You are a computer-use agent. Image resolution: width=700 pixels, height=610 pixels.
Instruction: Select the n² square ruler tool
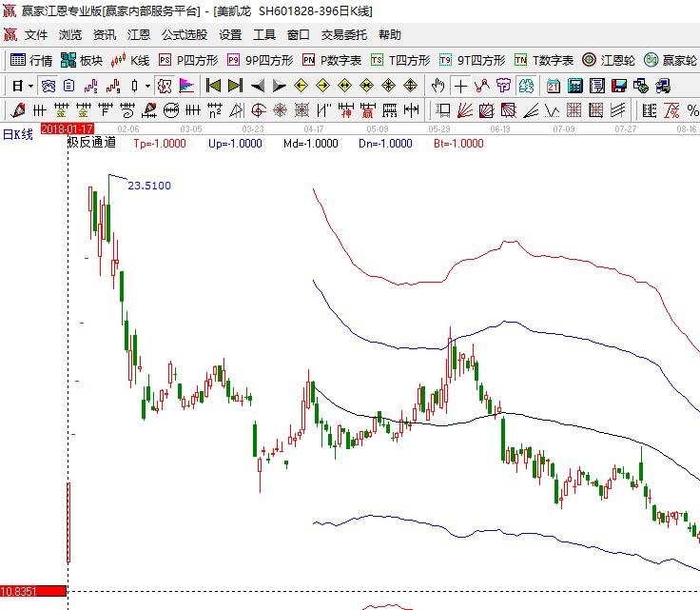pos(215,109)
